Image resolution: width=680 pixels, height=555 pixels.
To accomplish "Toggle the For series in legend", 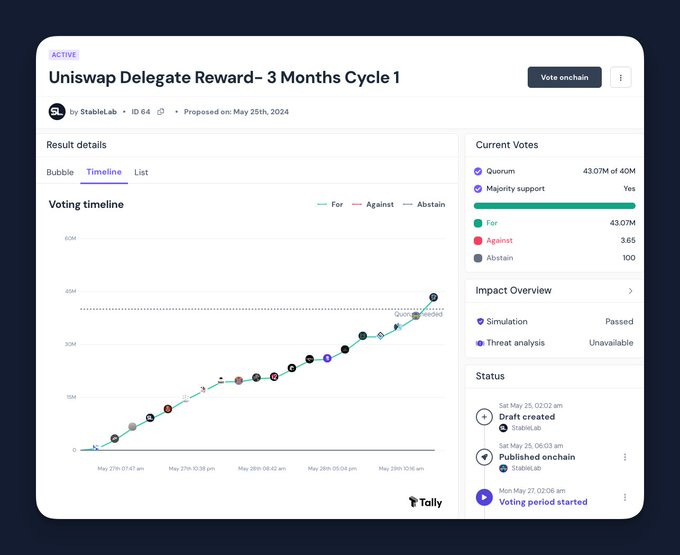I will point(330,204).
